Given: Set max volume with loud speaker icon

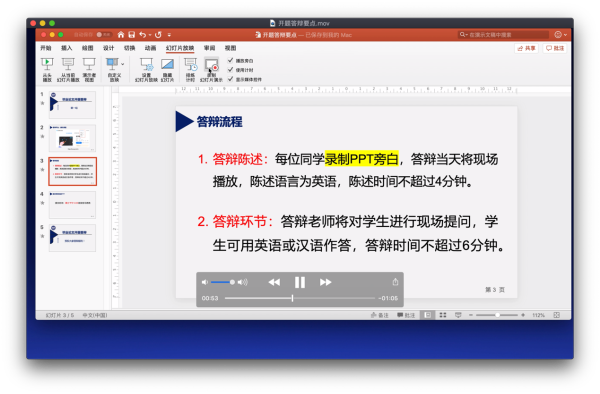Looking at the screenshot, I should click(243, 282).
